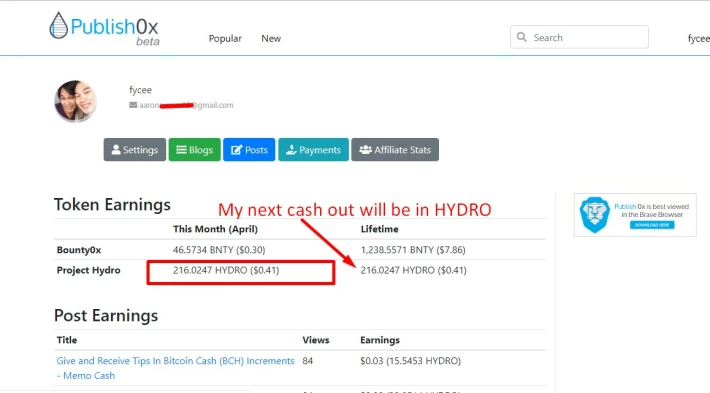Select the 84 views value
The width and height of the screenshot is (710, 393).
pyautogui.click(x=307, y=361)
